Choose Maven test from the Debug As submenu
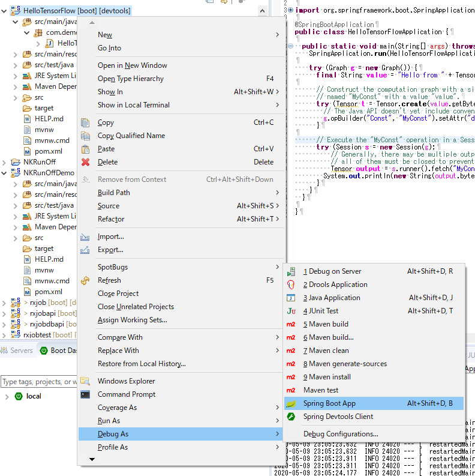The height and width of the screenshot is (476, 475). coord(374,390)
